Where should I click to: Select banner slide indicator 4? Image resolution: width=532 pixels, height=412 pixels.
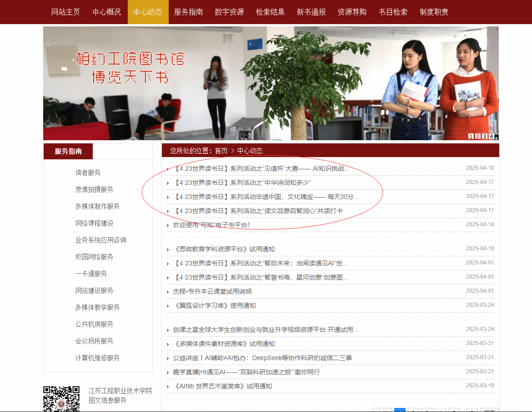pyautogui.click(x=491, y=136)
